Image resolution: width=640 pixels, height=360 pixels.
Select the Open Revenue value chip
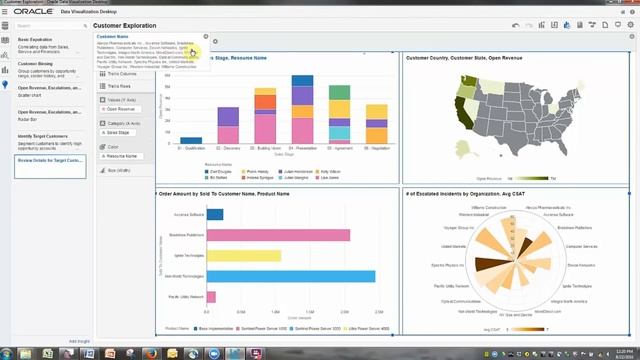coord(120,109)
